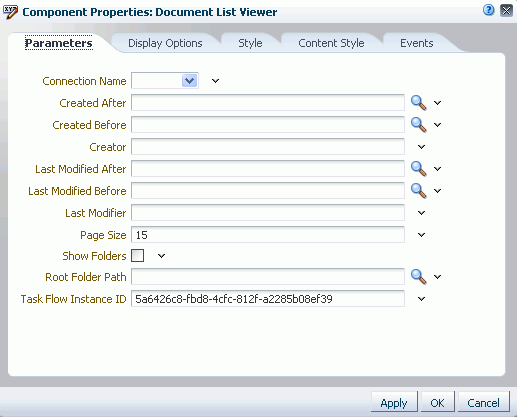The width and height of the screenshot is (517, 417).
Task: Click the Page Size field showing 15
Action: click(268, 235)
